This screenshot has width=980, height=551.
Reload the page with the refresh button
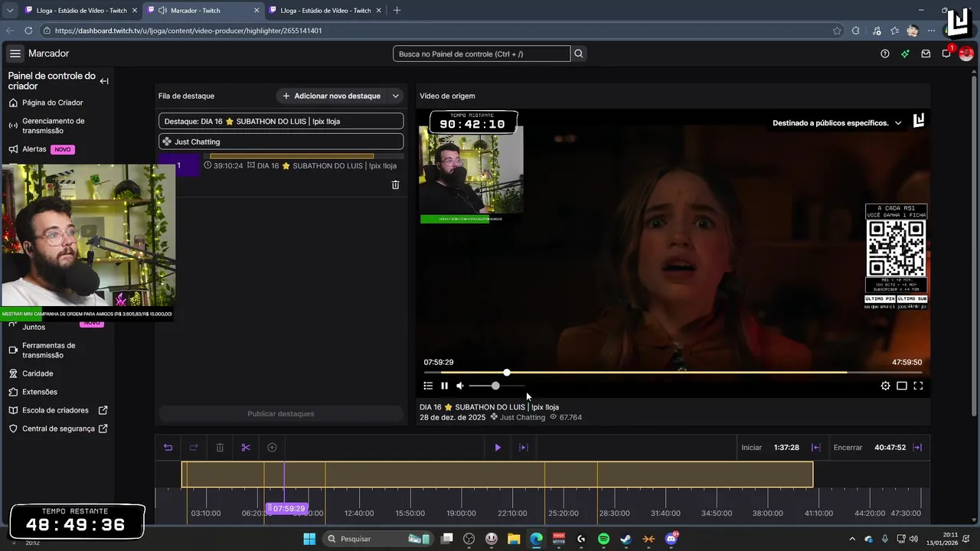coord(28,31)
